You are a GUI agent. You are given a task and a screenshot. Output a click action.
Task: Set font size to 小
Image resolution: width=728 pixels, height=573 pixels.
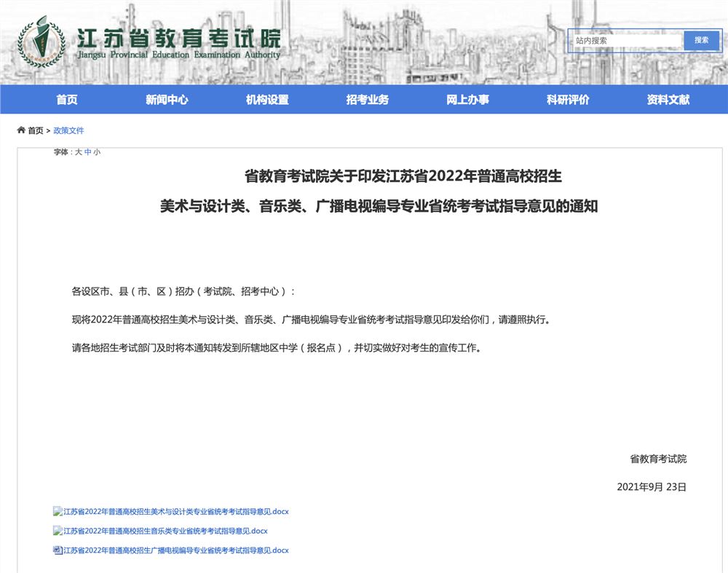click(x=97, y=152)
